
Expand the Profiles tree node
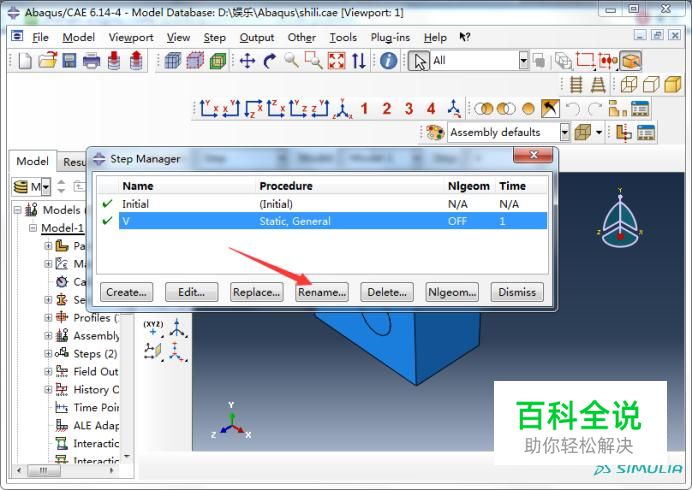(x=48, y=317)
